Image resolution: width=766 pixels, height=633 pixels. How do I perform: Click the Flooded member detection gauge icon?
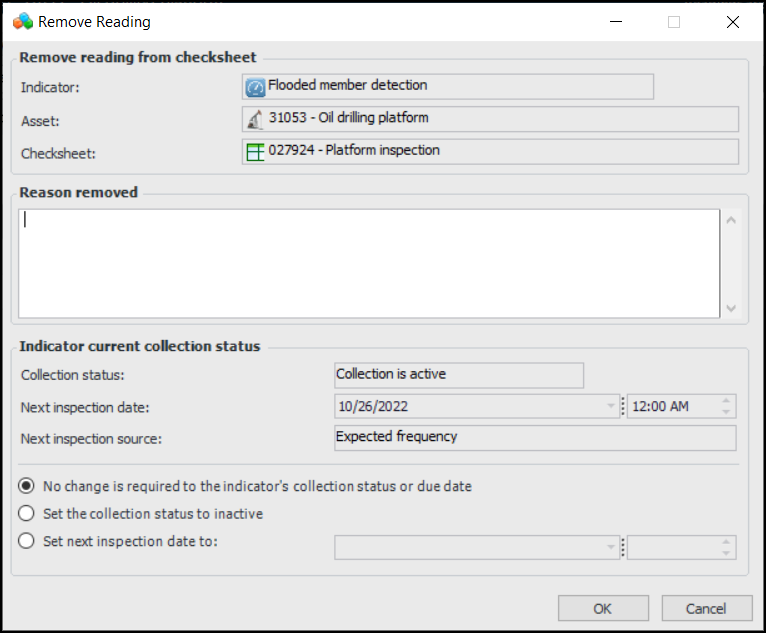[x=255, y=87]
